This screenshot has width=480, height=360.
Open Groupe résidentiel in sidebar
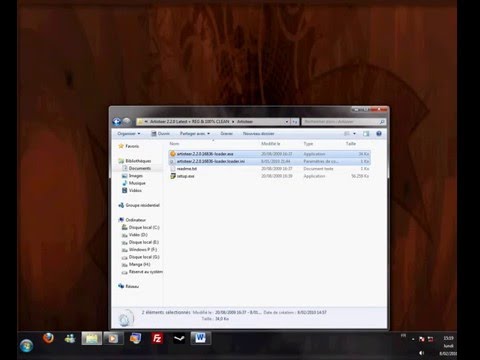click(142, 205)
